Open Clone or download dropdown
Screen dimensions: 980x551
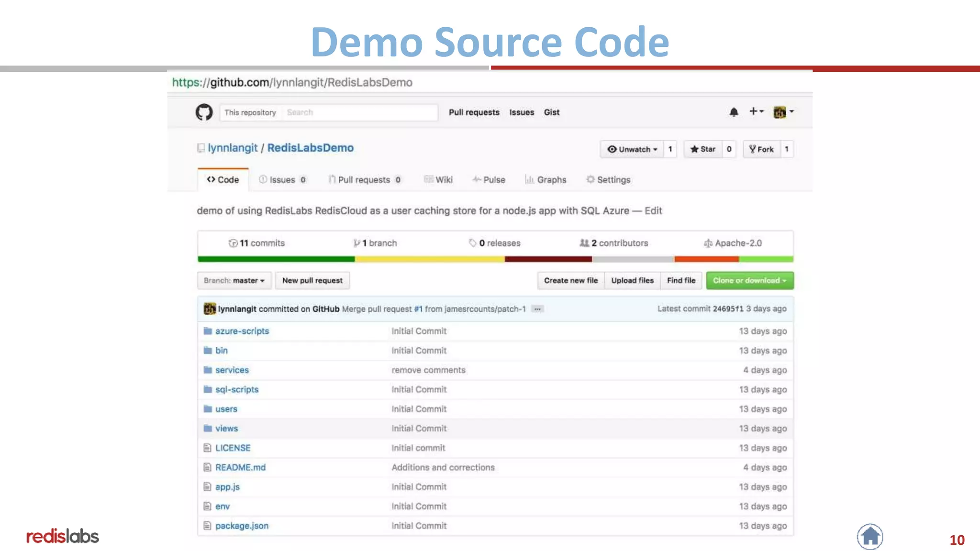click(750, 281)
